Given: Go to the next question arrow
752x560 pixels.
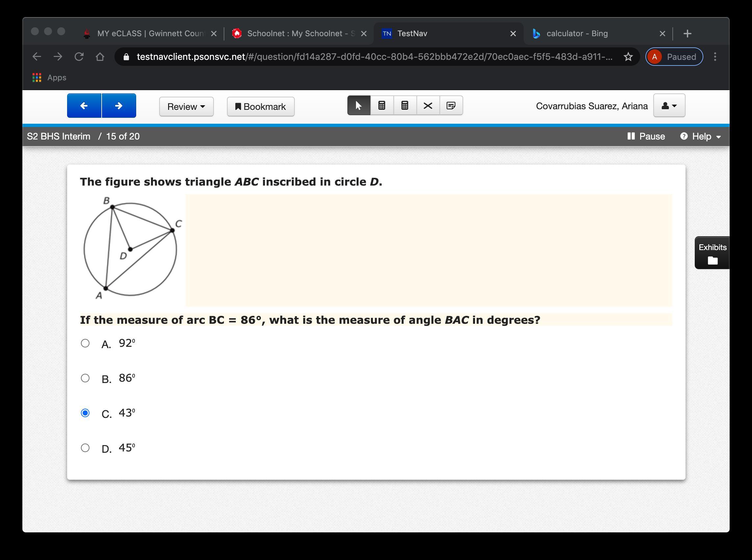Looking at the screenshot, I should [x=119, y=106].
